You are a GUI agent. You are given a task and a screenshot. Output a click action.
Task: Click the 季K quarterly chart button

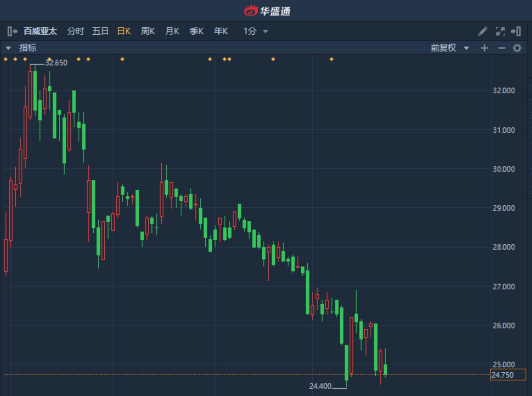point(196,32)
